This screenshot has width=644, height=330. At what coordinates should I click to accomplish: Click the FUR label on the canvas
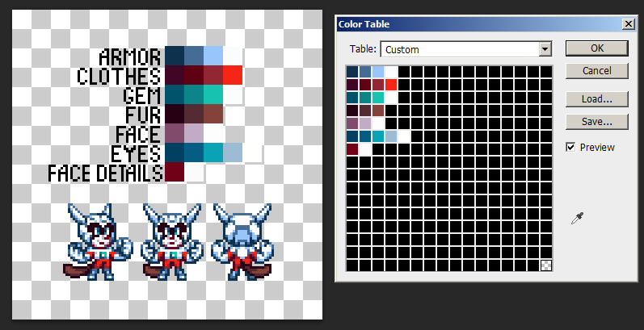coord(143,115)
